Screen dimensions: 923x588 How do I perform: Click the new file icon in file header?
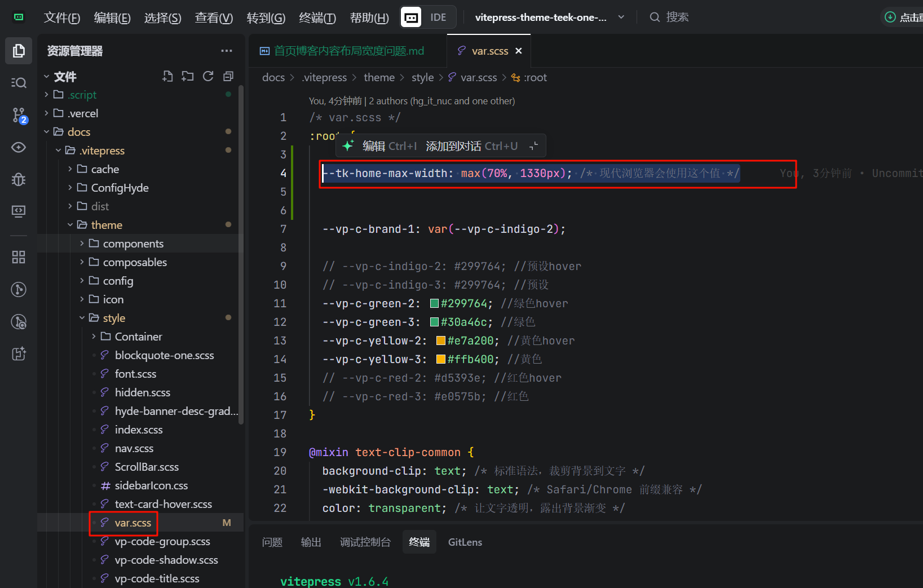tap(167, 76)
